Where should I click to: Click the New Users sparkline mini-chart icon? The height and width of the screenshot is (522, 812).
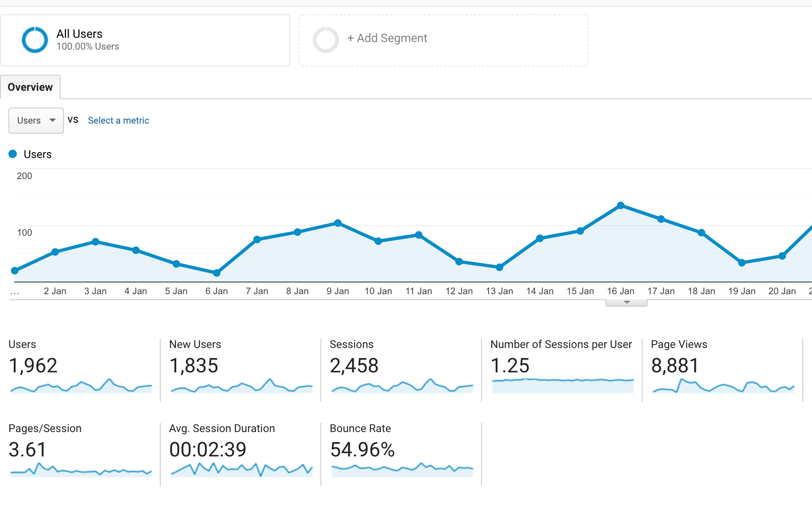[241, 385]
